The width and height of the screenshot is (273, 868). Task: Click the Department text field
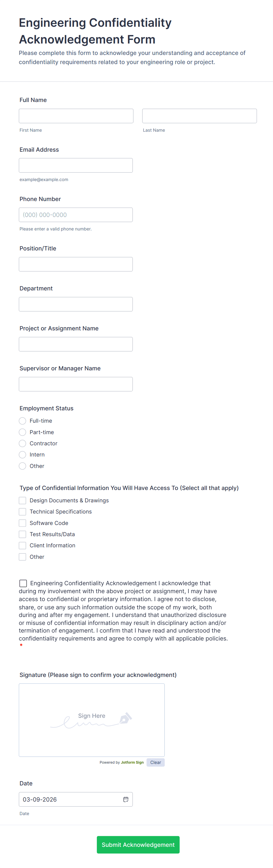(x=76, y=304)
